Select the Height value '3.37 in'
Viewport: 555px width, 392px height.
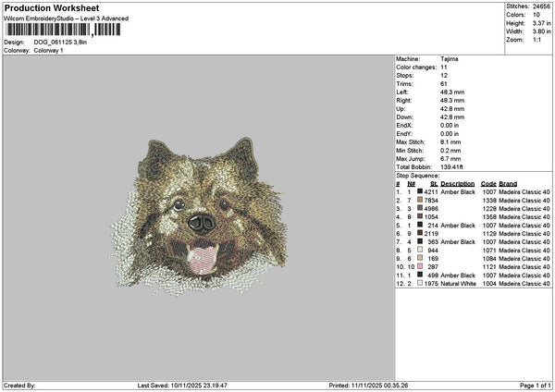tap(541, 23)
